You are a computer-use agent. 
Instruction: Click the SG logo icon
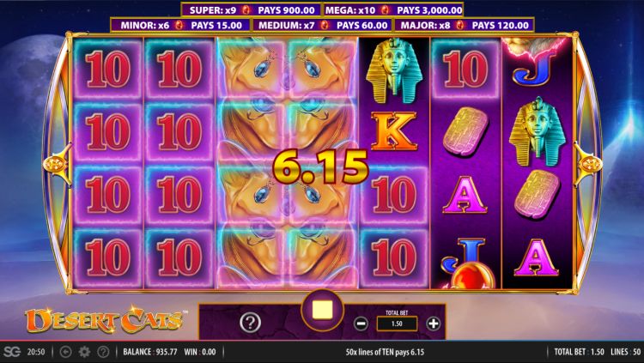click(x=11, y=352)
